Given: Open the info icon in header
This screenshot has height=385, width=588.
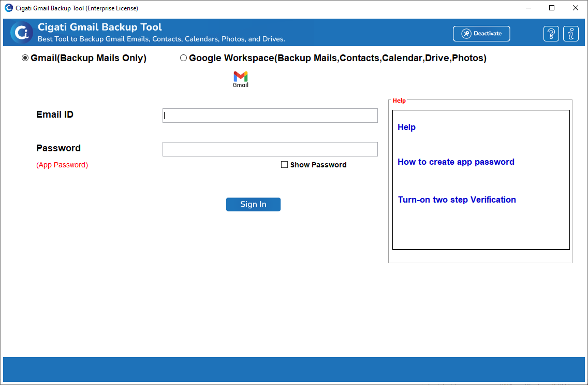Looking at the screenshot, I should coord(571,34).
